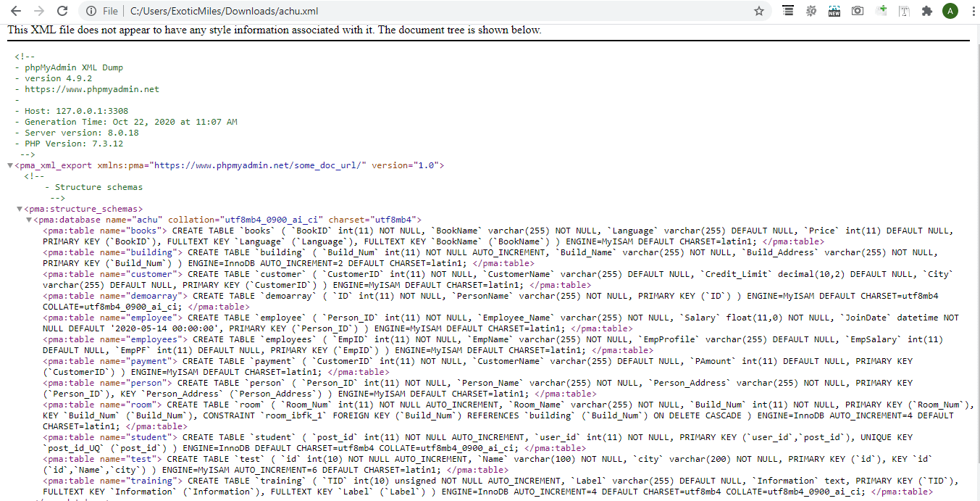Click the pma:table name="student" tag
This screenshot has width=980, height=501.
[x=111, y=437]
